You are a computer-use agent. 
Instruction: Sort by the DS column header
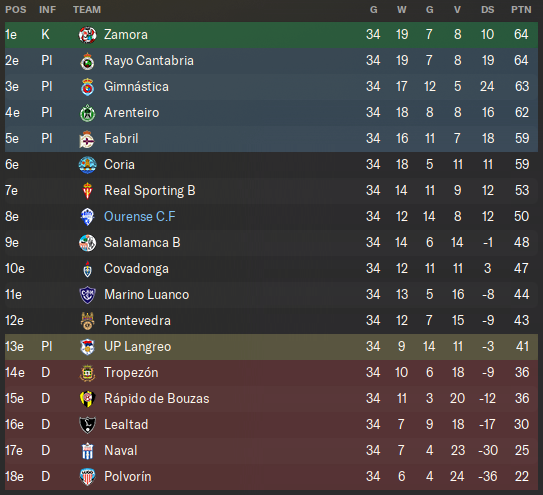[x=488, y=10]
